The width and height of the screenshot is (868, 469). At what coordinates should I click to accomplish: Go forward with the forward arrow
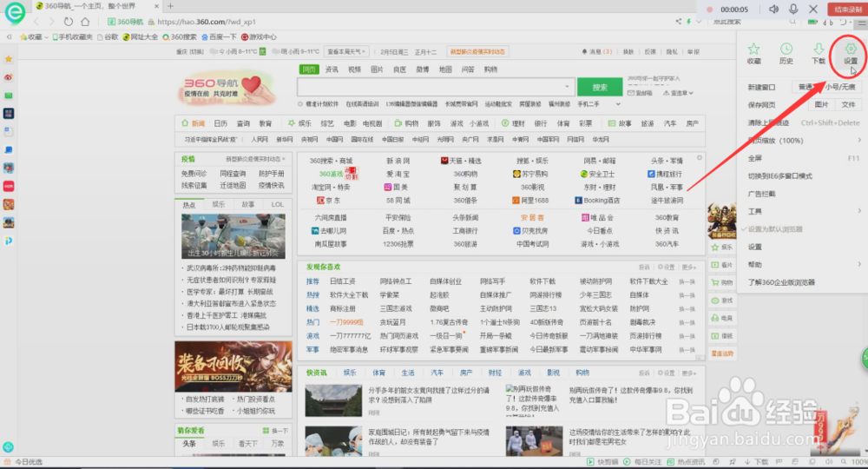pyautogui.click(x=51, y=22)
